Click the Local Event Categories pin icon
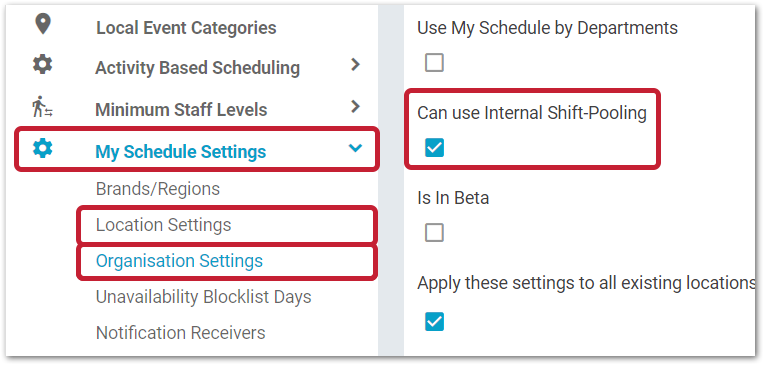764x365 pixels. (x=43, y=24)
